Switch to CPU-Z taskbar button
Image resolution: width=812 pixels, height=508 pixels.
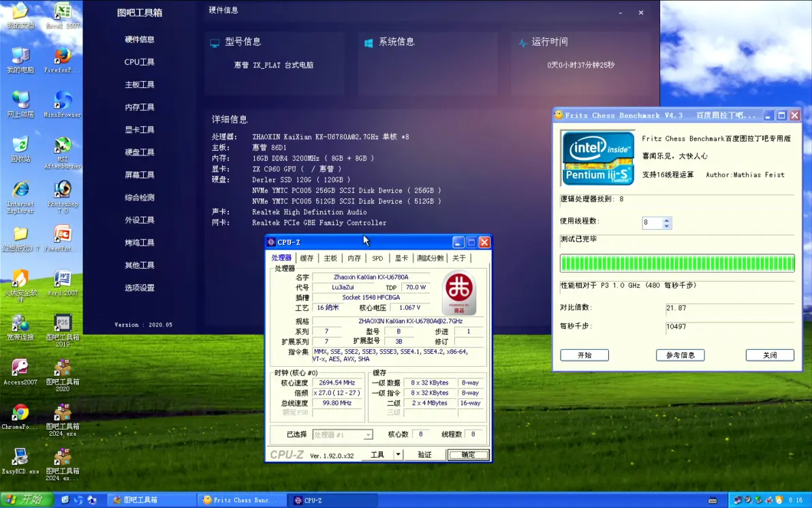332,500
